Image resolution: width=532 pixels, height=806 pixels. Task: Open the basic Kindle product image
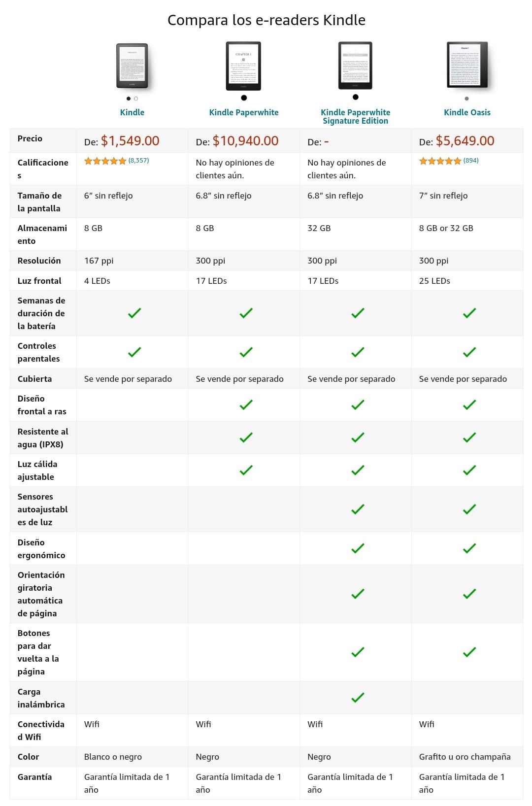[133, 66]
